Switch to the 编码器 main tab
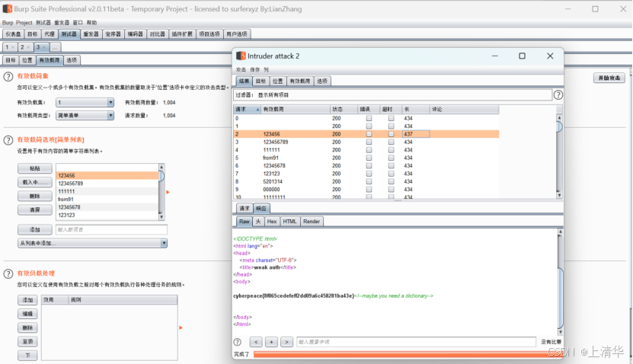Viewport: 633px width, 364px height. (x=136, y=34)
